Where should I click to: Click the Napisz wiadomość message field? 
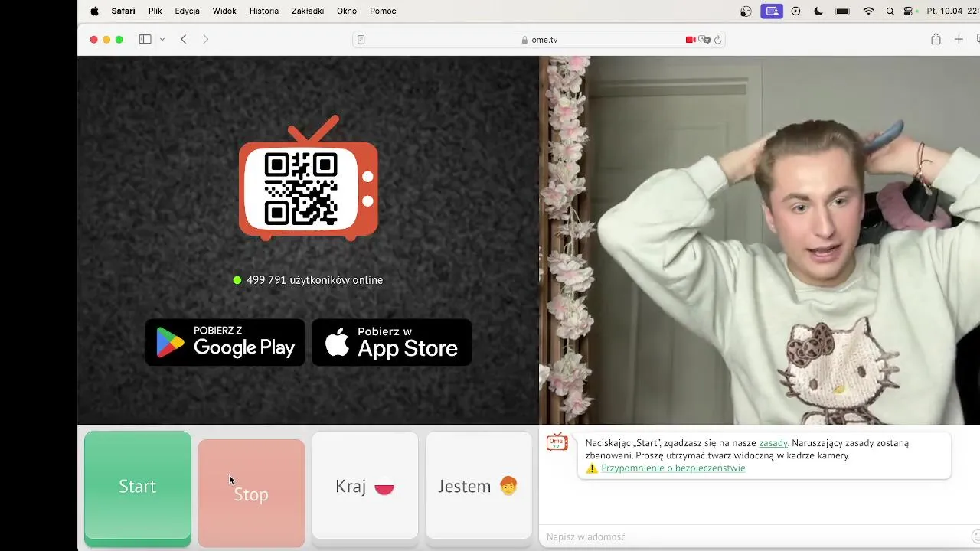click(x=754, y=536)
